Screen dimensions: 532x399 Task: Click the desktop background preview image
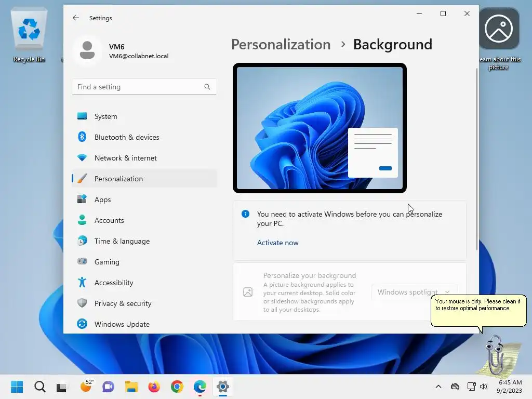(x=320, y=128)
